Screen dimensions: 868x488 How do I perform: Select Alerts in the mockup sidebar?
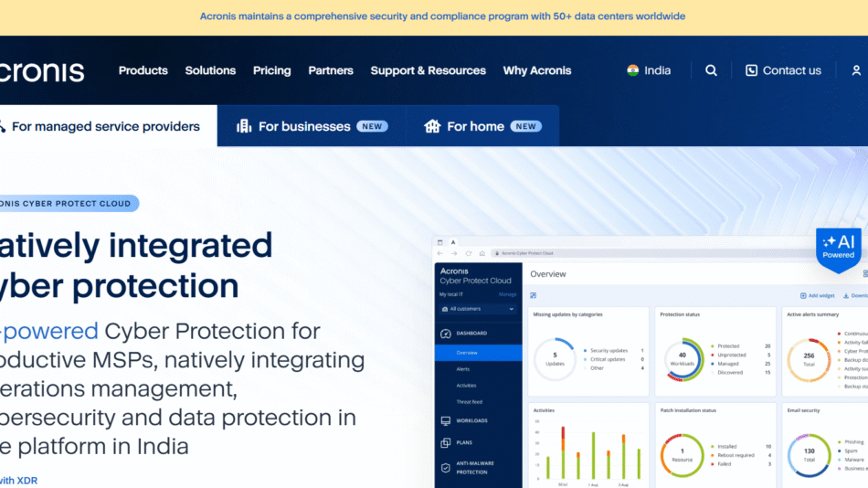(463, 369)
